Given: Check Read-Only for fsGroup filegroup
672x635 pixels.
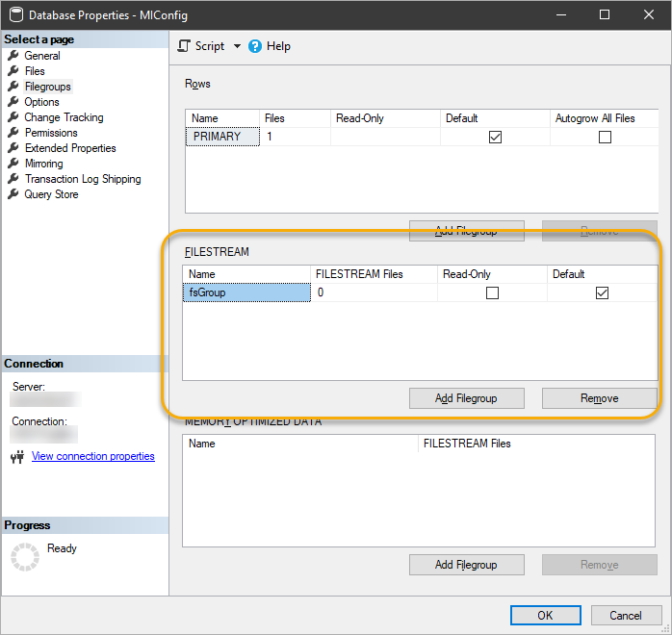Looking at the screenshot, I should click(492, 292).
